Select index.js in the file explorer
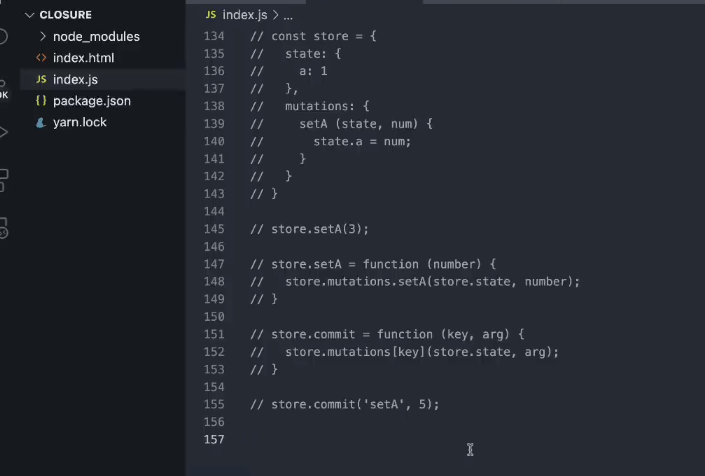The image size is (705, 476). pyautogui.click(x=75, y=80)
